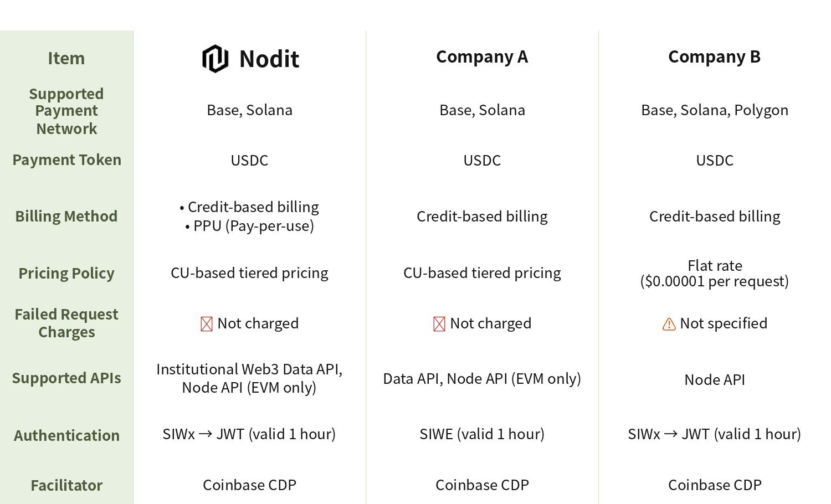Viewport: 831px width, 504px height.
Task: Click the Pricing Policy row label
Action: click(66, 274)
